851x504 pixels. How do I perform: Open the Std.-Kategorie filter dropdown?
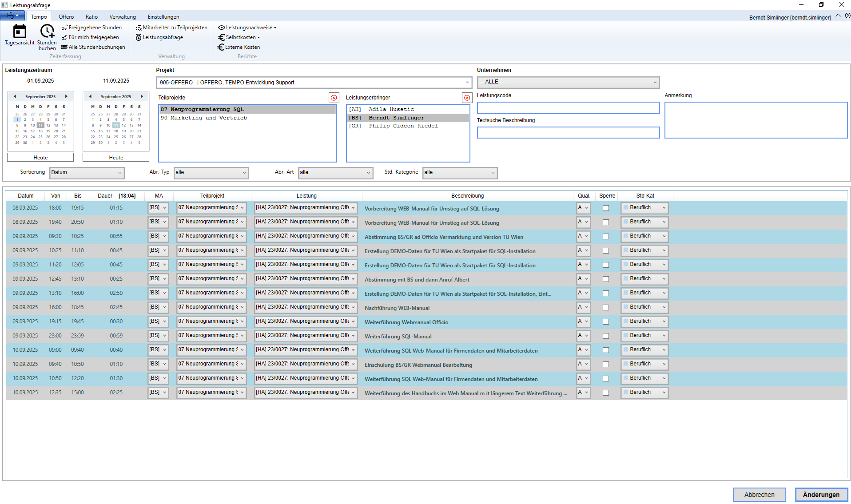tap(460, 173)
